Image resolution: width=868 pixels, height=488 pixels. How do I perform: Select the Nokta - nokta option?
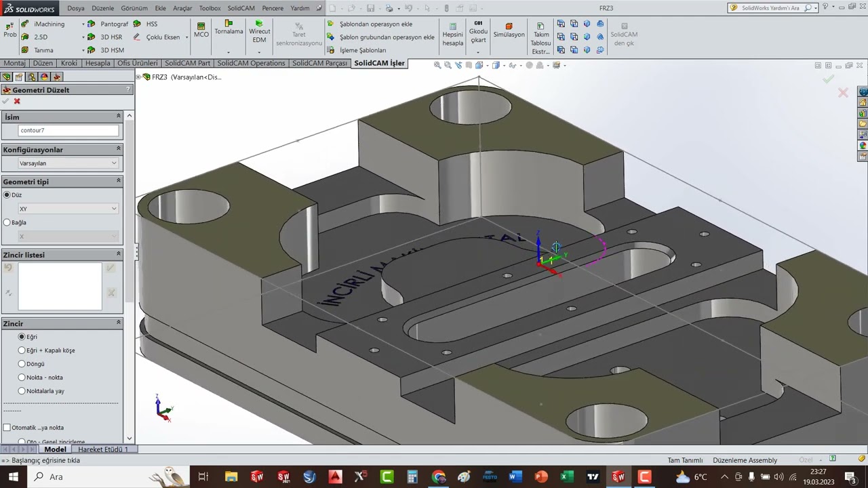pos(22,378)
